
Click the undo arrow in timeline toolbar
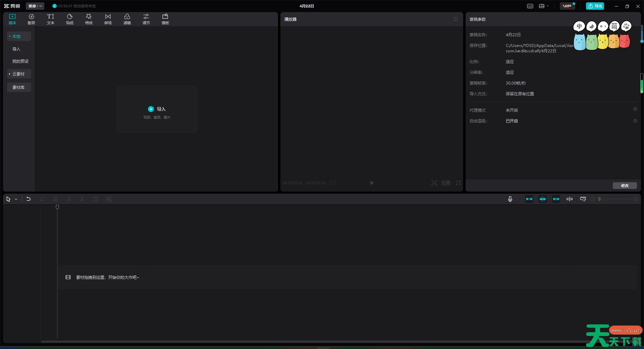pos(29,199)
